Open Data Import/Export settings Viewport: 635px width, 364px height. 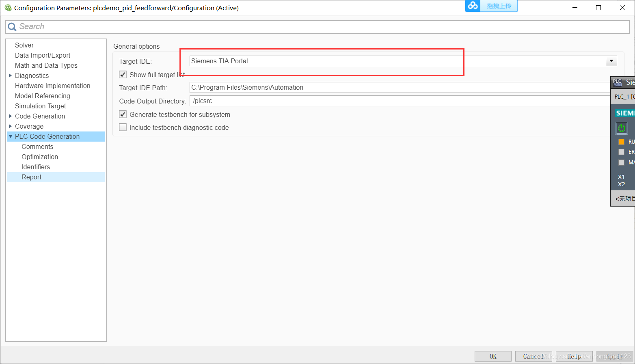click(43, 55)
